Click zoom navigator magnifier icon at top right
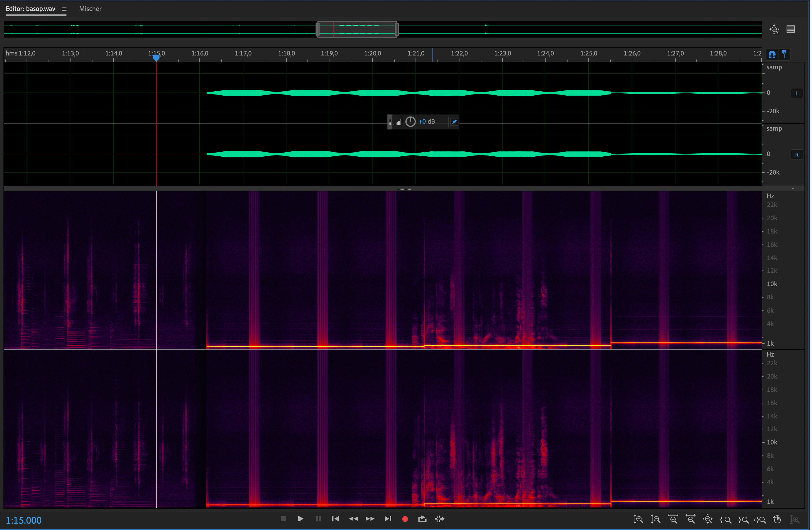The image size is (812, 530). (774, 29)
